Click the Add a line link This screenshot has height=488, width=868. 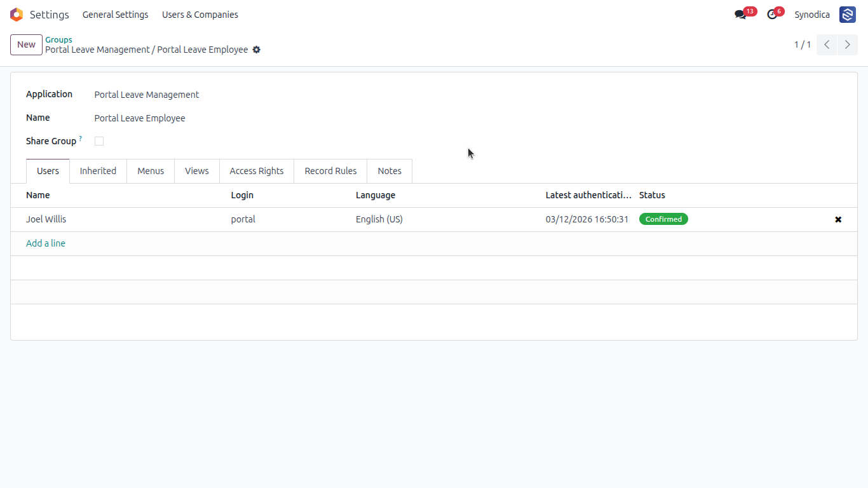pos(46,243)
